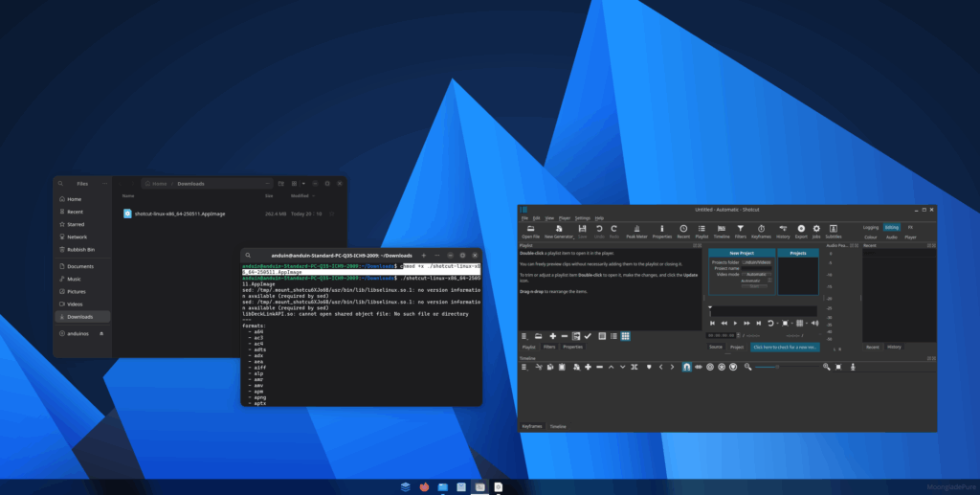
Task: Click the History toolbar icon
Action: 783,230
